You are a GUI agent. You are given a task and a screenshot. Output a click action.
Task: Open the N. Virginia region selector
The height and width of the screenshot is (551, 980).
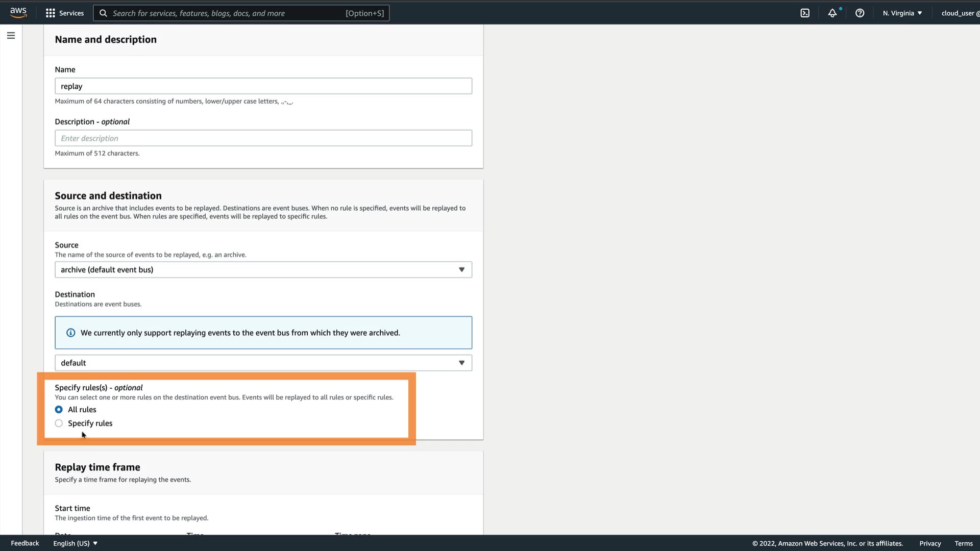click(x=902, y=13)
